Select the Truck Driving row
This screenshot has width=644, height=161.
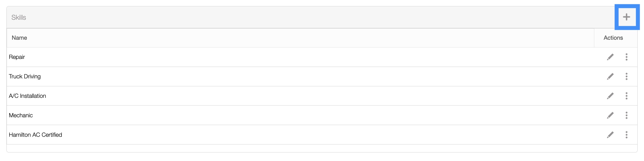tap(25, 77)
